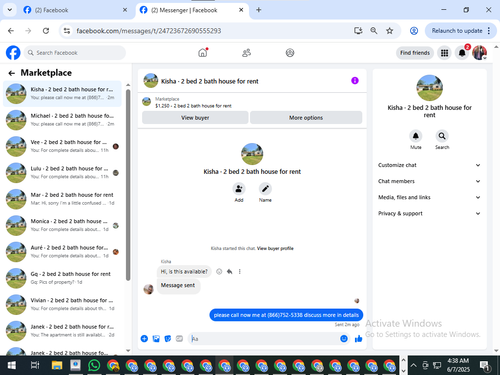Expand Customize chat section
This screenshot has width=500, height=375.
click(429, 165)
